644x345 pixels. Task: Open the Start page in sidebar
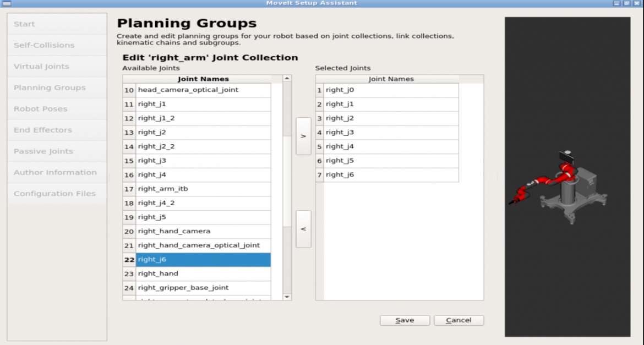click(57, 24)
